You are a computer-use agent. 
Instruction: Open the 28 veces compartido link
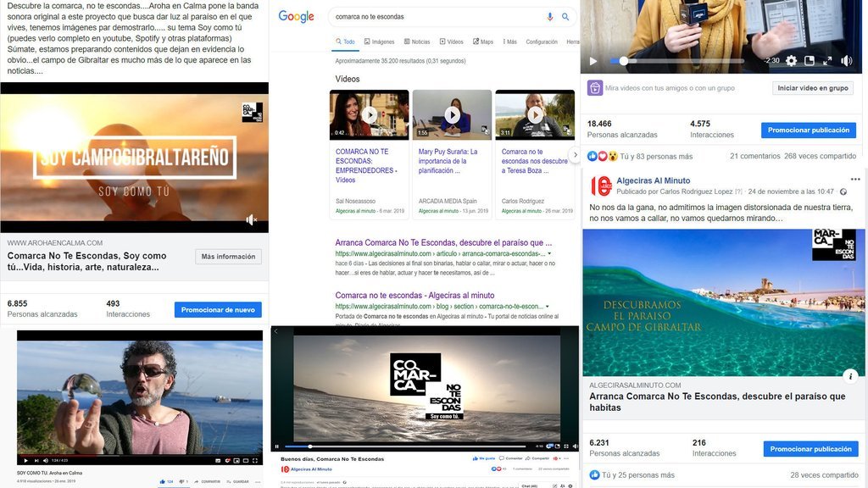pos(824,474)
